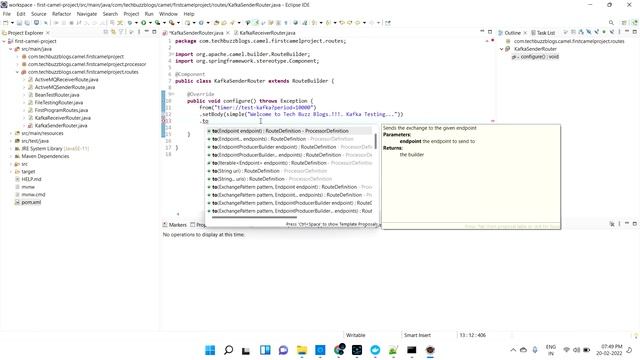This screenshot has width=640, height=360.
Task: Click the autocomplete popup vertical scrollbar
Action: [x=375, y=141]
